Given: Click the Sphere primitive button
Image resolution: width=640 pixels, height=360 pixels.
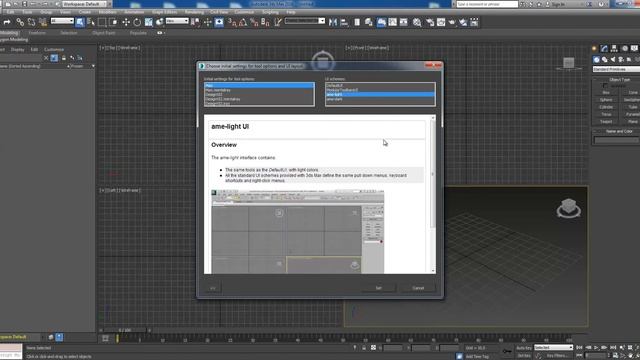Looking at the screenshot, I should 606,100.
